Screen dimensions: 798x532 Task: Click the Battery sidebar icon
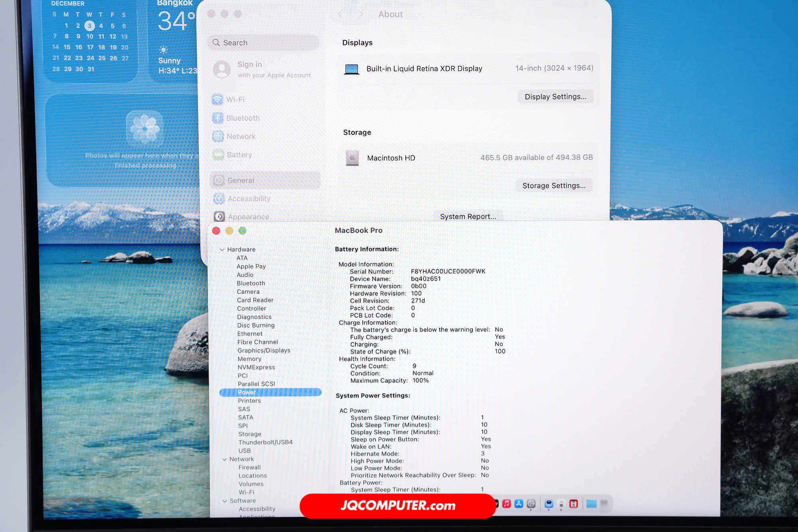[218, 155]
